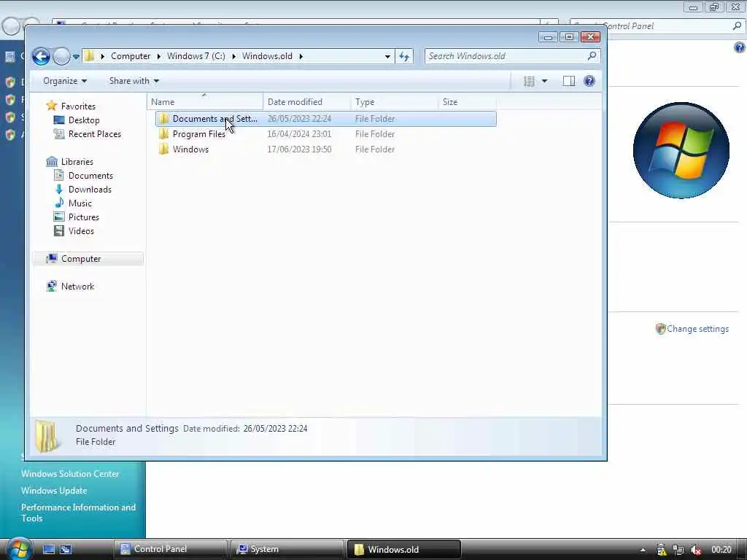Click the network tray icon
747x560 pixels.
pyautogui.click(x=678, y=550)
